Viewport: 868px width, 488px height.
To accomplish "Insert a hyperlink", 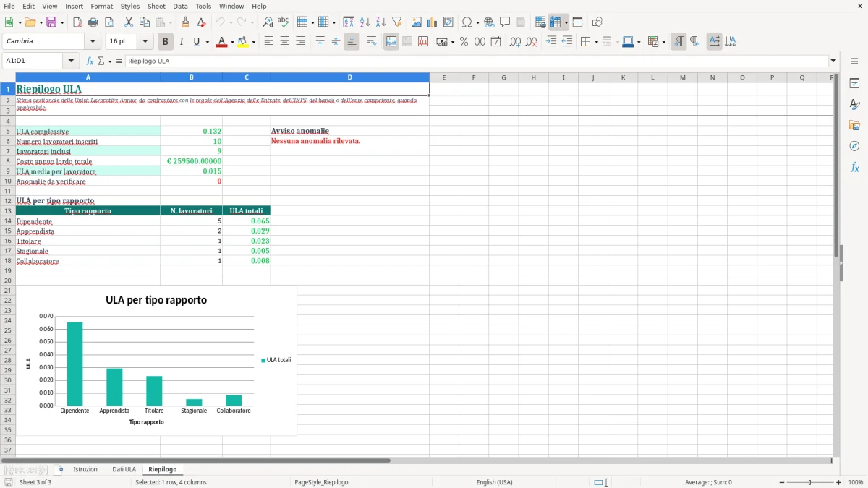I will [x=489, y=22].
